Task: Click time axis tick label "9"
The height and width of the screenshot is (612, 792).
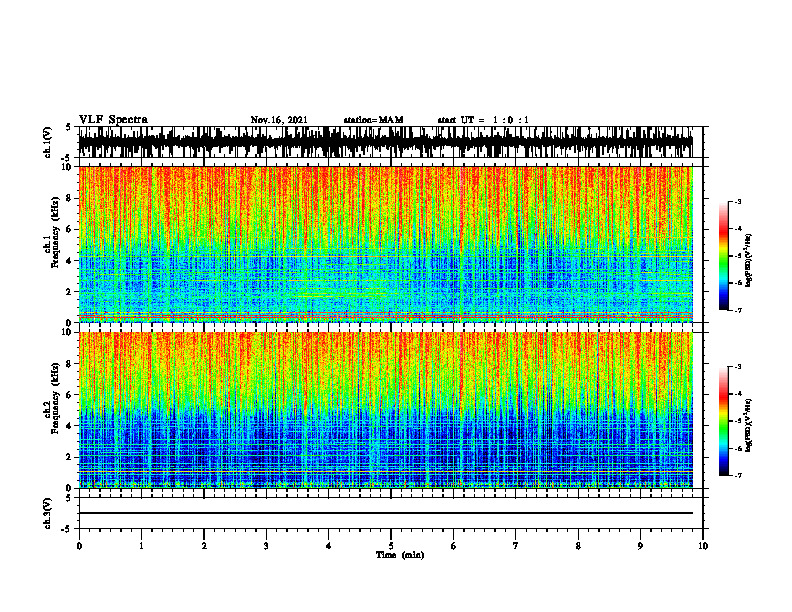Action: pos(640,546)
